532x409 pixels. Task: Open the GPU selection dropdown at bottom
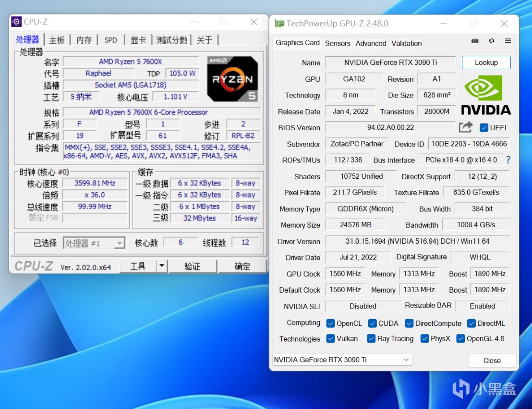click(x=342, y=359)
